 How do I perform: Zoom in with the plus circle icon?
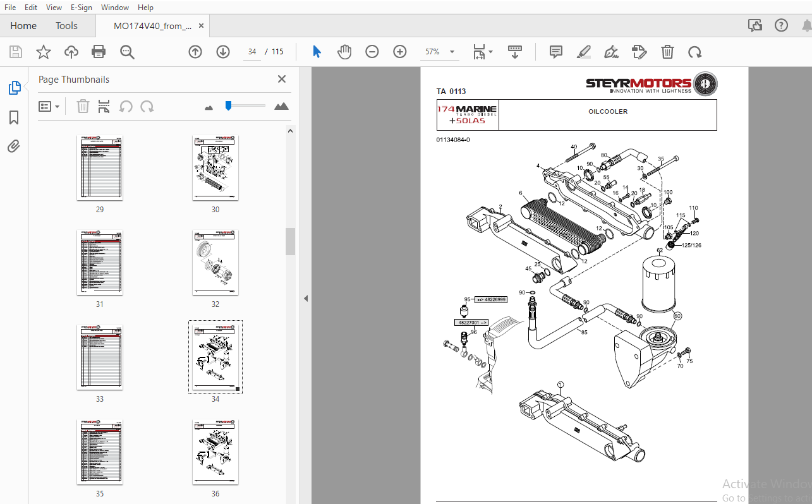click(400, 52)
